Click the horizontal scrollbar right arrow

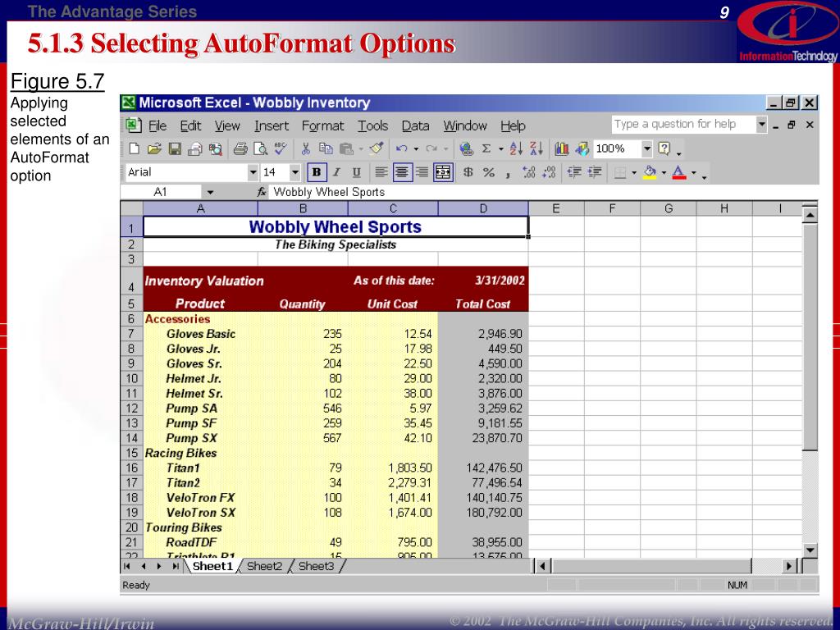coord(788,566)
